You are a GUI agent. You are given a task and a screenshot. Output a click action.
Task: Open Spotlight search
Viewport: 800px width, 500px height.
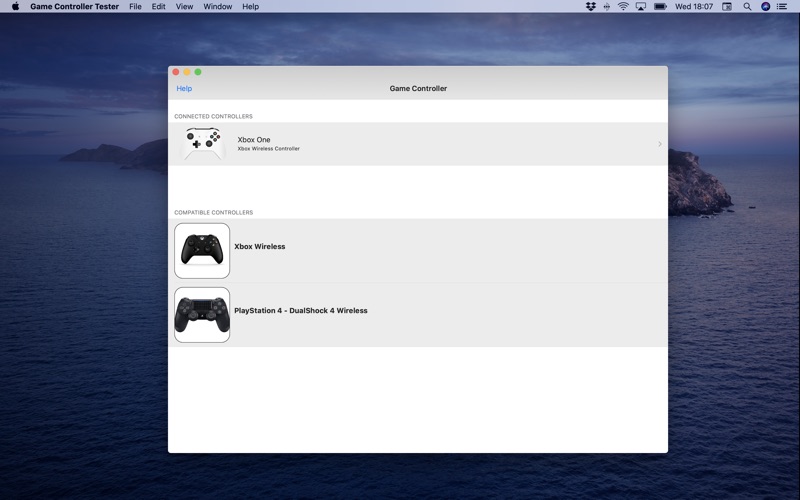[x=747, y=6]
